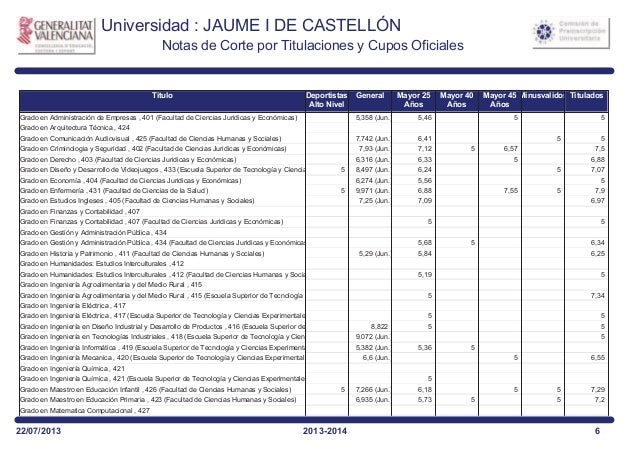Click the 'Mayor 25 Años' column header
638x451 pixels.
coord(413,100)
